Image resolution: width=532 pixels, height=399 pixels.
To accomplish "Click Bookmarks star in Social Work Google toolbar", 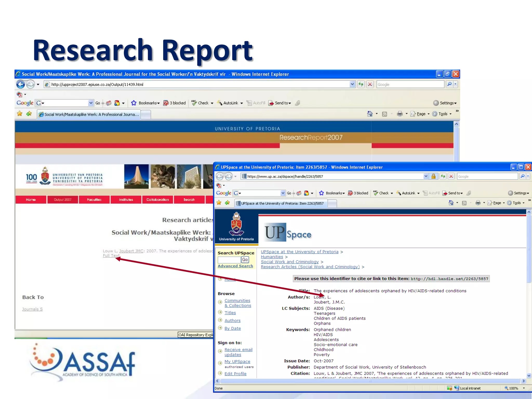I will [x=134, y=103].
